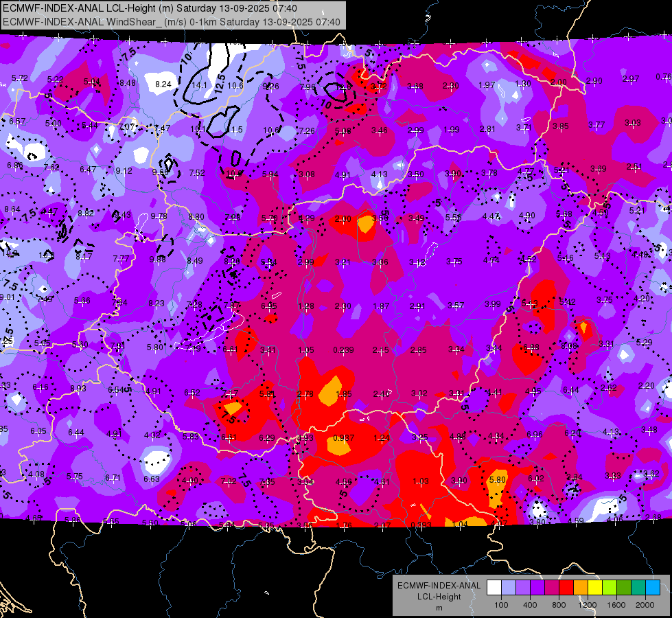The image size is (672, 618).
Task: Click the wind shear value '0.937'
Action: pos(344,438)
